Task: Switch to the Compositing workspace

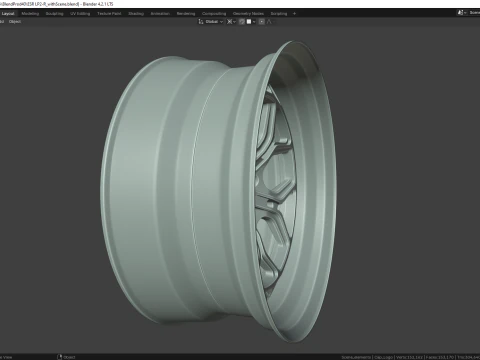Action: click(214, 14)
